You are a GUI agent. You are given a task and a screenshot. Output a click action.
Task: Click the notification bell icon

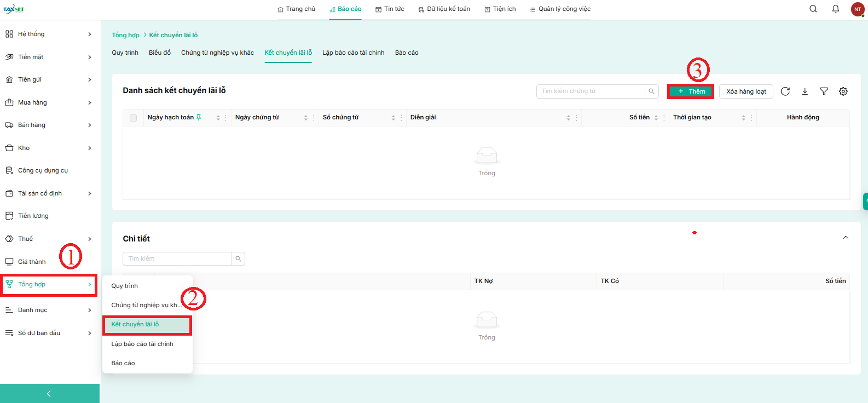click(x=835, y=9)
